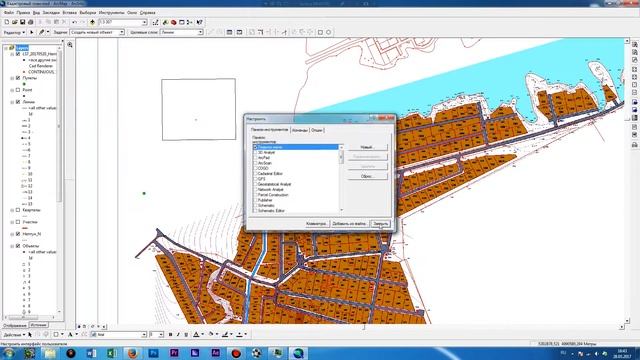
Task: Click the Open document folder icon
Action: pyautogui.click(x=15, y=22)
